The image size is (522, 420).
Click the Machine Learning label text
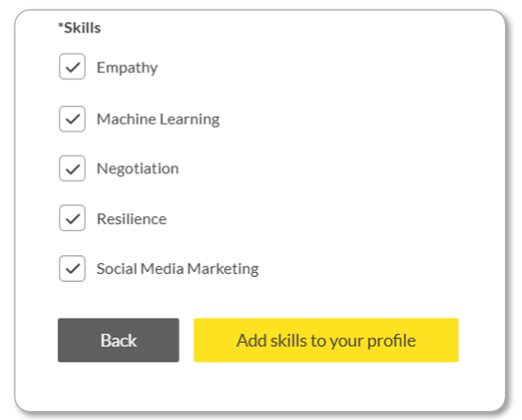(158, 119)
